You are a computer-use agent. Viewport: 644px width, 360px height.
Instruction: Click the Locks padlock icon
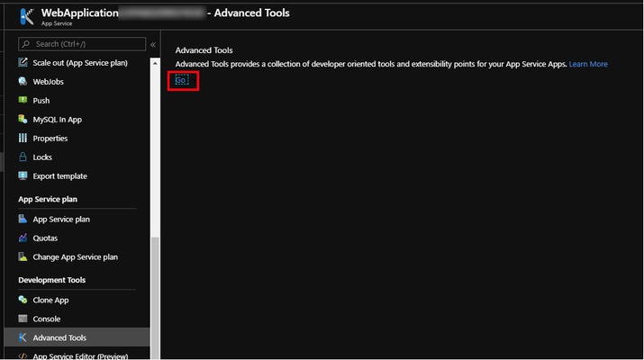point(23,157)
